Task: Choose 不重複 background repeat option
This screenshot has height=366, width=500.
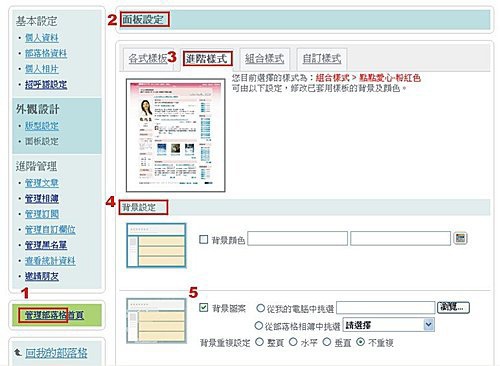Action: (360, 342)
